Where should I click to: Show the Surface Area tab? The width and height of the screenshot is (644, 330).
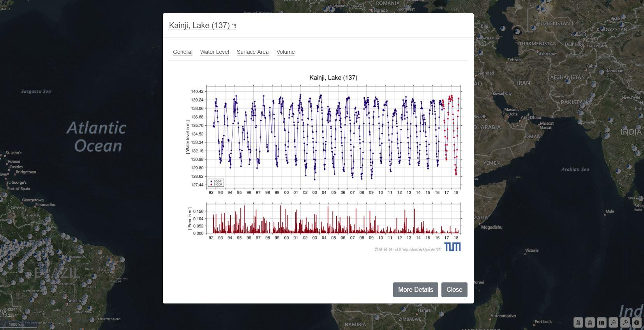[x=252, y=52]
